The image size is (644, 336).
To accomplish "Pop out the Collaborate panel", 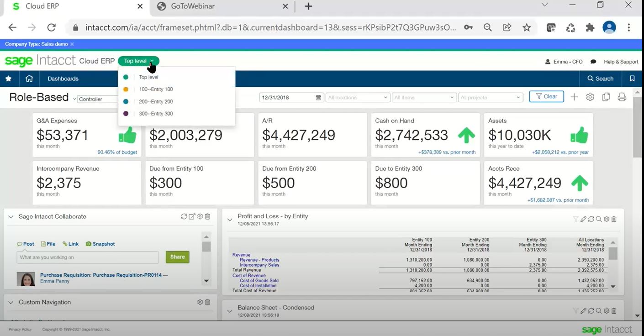I will pos(192,216).
